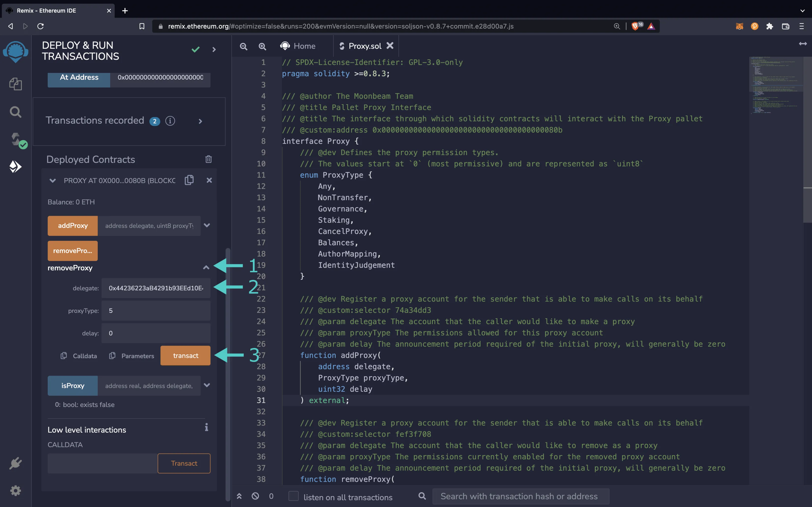Click the transaction hash search box

521,496
